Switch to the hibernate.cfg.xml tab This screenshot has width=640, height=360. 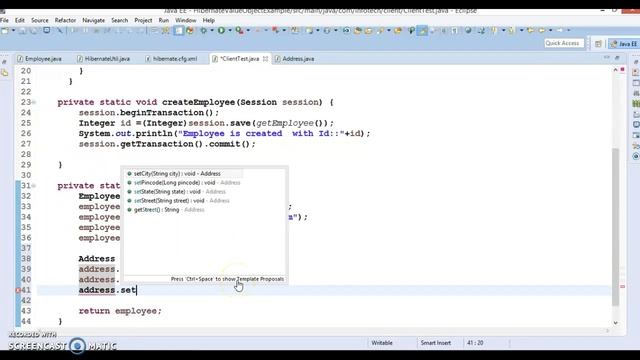click(x=171, y=59)
